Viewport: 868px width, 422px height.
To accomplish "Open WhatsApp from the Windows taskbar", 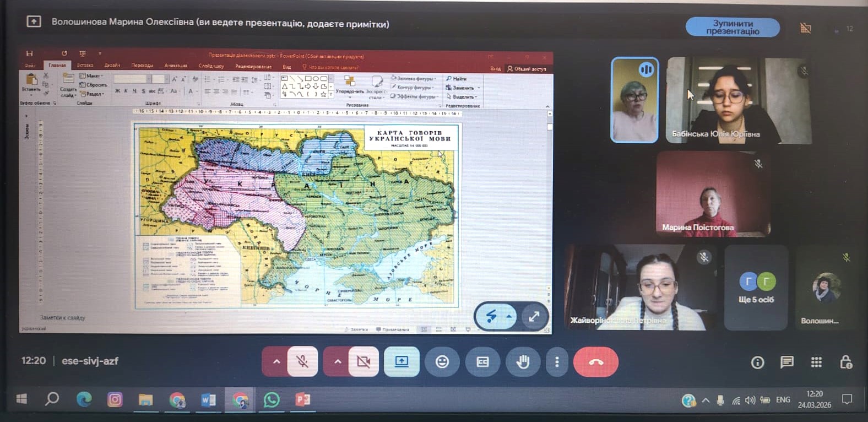I will 272,399.
